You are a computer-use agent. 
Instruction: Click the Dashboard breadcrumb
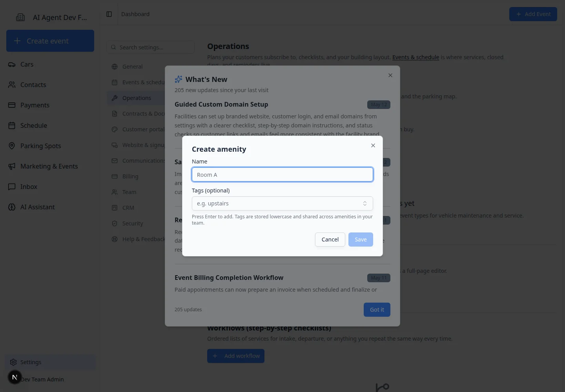point(135,14)
